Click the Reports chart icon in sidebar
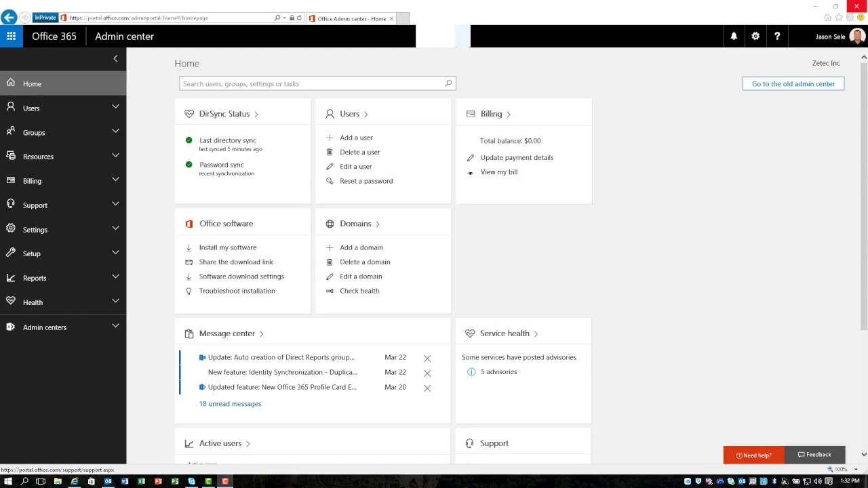This screenshot has height=488, width=868. click(11, 277)
